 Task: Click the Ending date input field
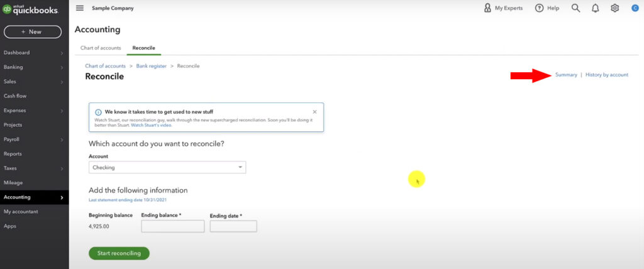click(233, 226)
